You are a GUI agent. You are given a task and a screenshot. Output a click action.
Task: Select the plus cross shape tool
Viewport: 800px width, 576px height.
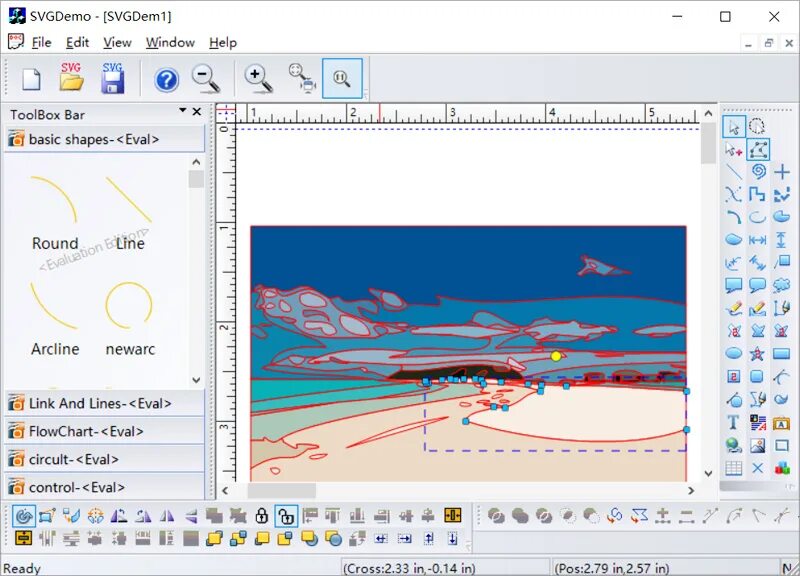click(782, 172)
